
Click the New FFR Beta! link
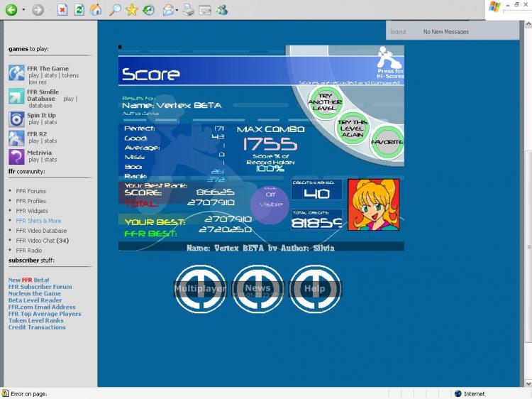click(x=29, y=280)
